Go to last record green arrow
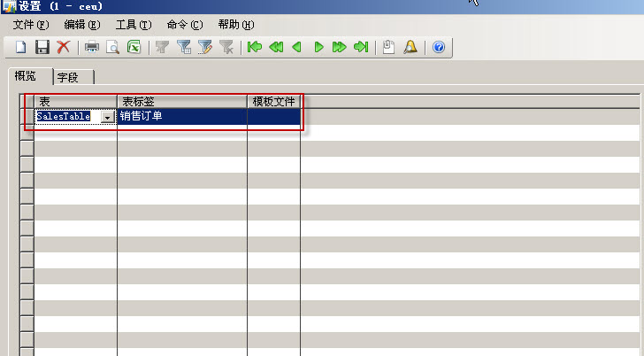This screenshot has height=356, width=644. 361,47
